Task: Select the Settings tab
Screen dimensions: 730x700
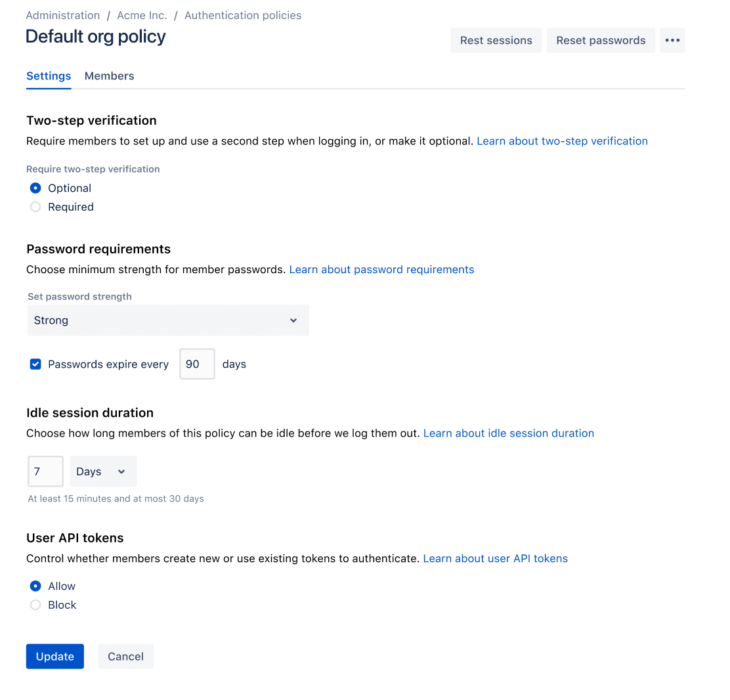Action: (49, 76)
